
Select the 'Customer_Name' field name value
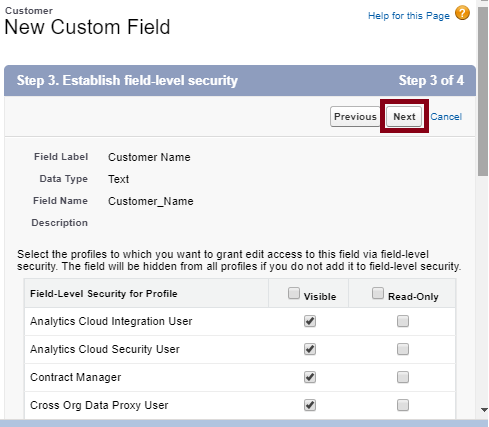[x=151, y=201]
